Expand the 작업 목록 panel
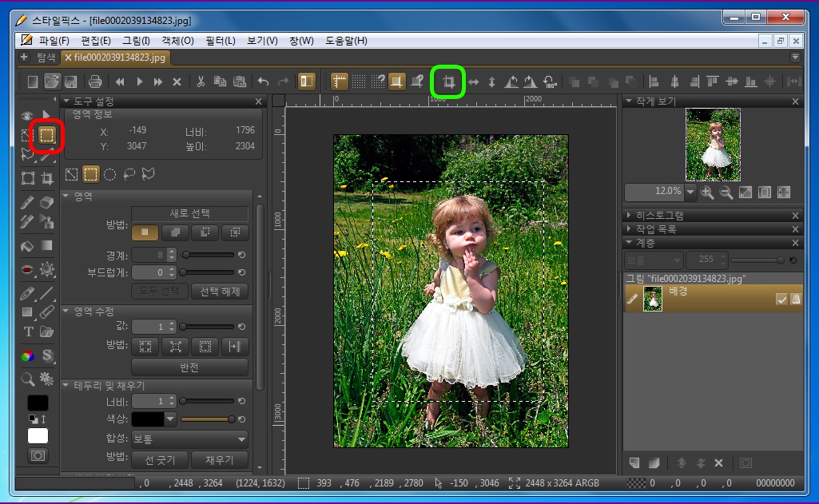This screenshot has height=504, width=819. coord(629,228)
